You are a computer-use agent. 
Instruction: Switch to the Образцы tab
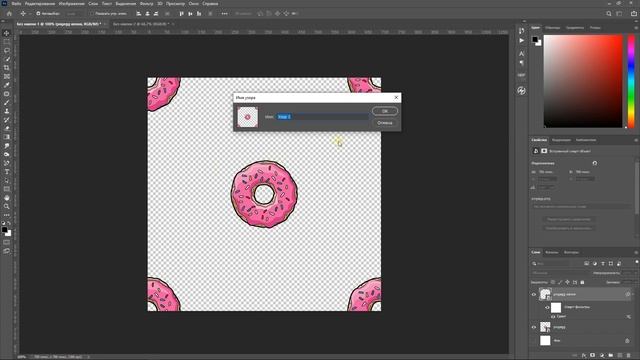point(553,28)
